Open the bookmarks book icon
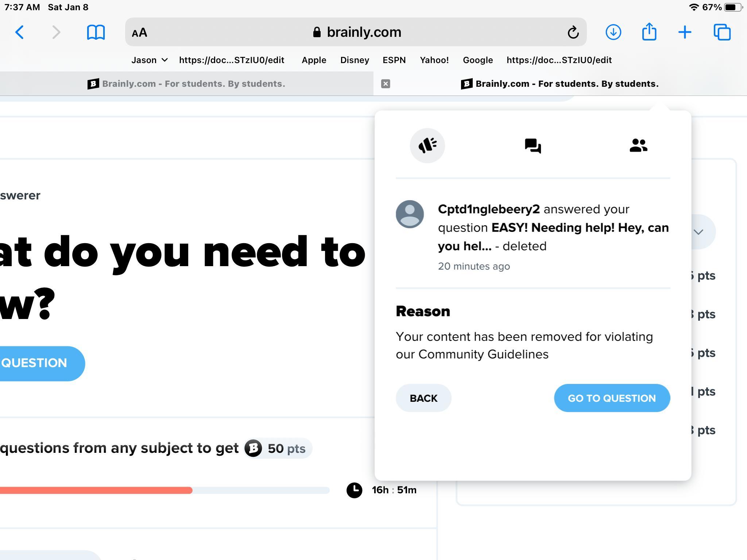Viewport: 747px width, 560px height. point(96,32)
